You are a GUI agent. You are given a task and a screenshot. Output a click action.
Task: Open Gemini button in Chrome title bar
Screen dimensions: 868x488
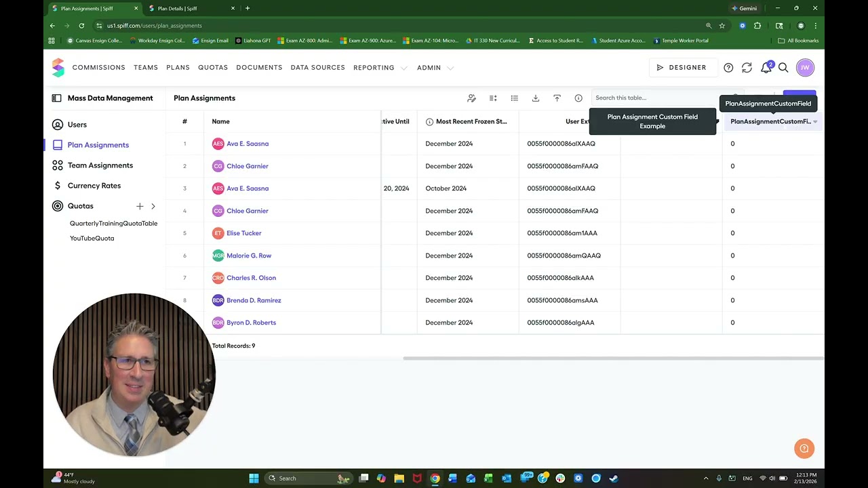[x=745, y=8]
